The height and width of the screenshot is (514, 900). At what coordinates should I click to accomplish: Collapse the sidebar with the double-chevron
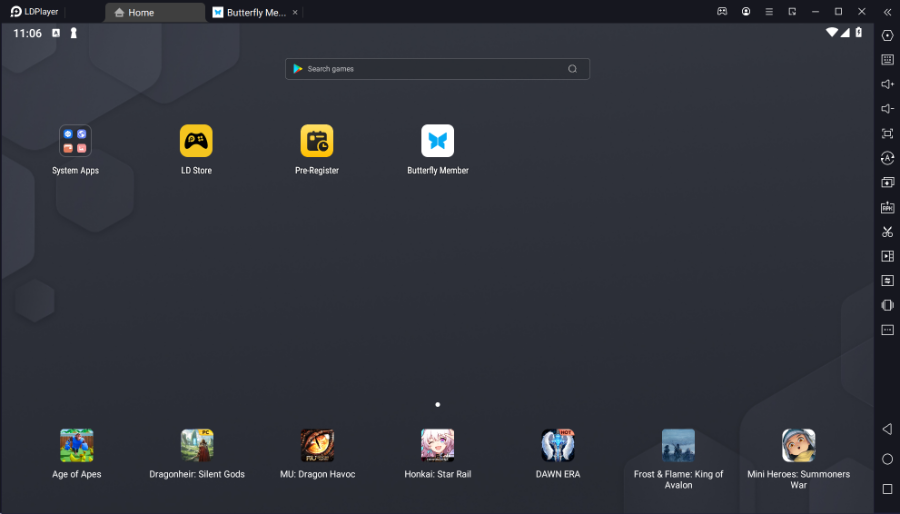pyautogui.click(x=887, y=11)
